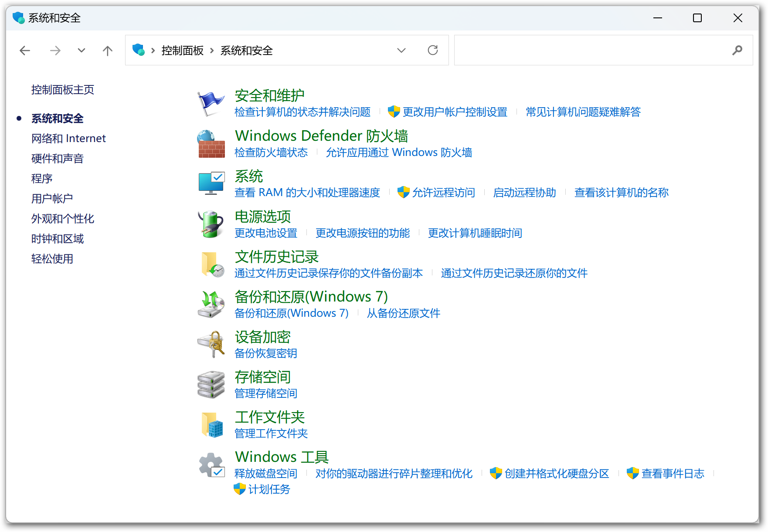This screenshot has height=532, width=768.
Task: Click the control panel icon in address bar
Action: (139, 50)
